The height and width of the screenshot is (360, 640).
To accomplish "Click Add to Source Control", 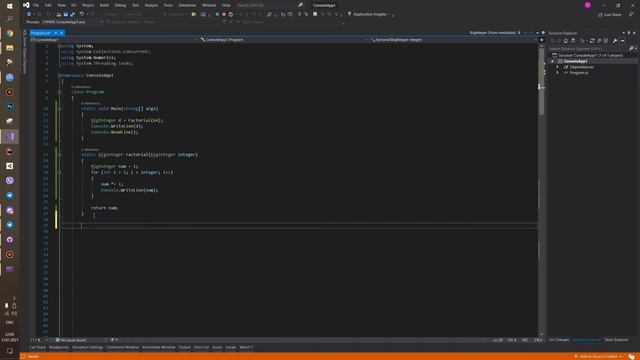I will pyautogui.click(x=598, y=357).
